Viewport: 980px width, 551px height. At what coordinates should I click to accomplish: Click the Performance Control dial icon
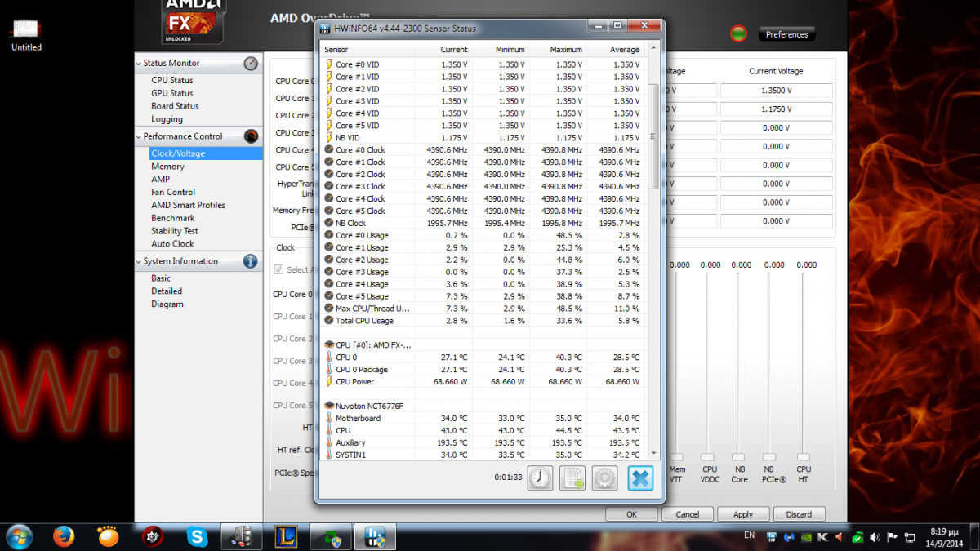pyautogui.click(x=251, y=136)
